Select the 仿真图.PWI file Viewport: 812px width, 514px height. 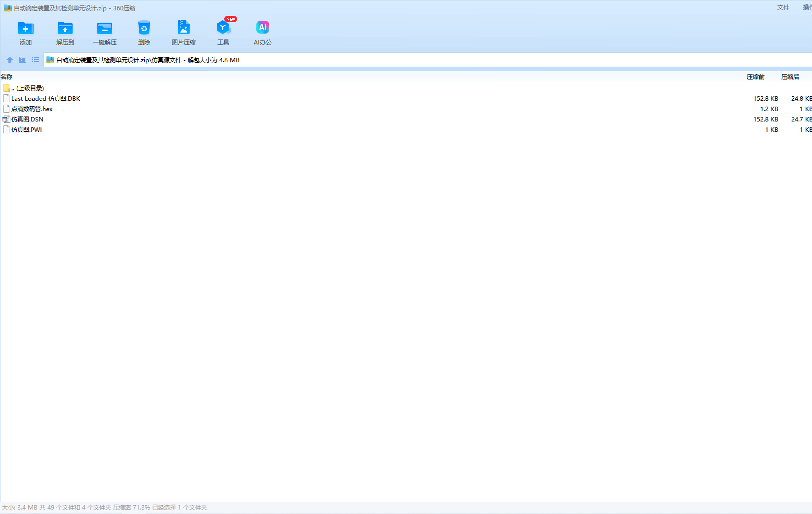point(27,129)
